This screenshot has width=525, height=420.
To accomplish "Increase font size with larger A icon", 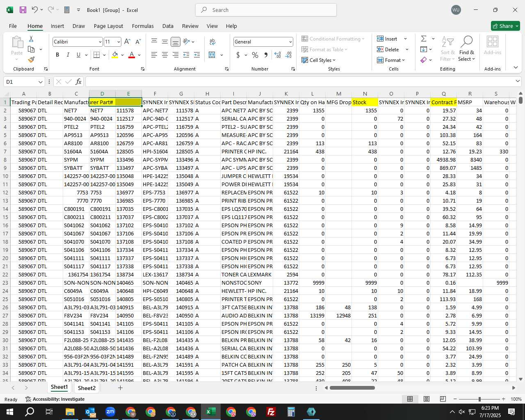I will [x=127, y=41].
